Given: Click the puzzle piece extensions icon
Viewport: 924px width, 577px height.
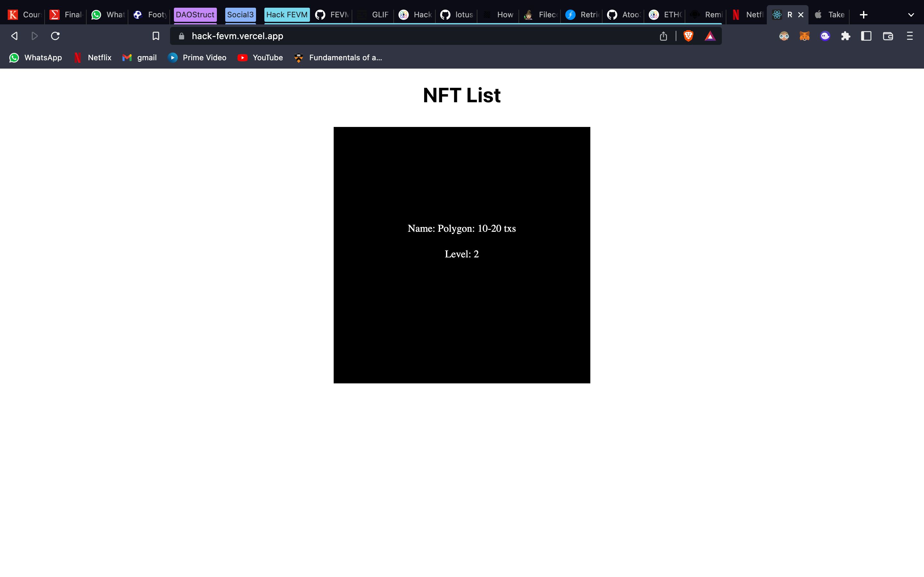Looking at the screenshot, I should tap(846, 37).
